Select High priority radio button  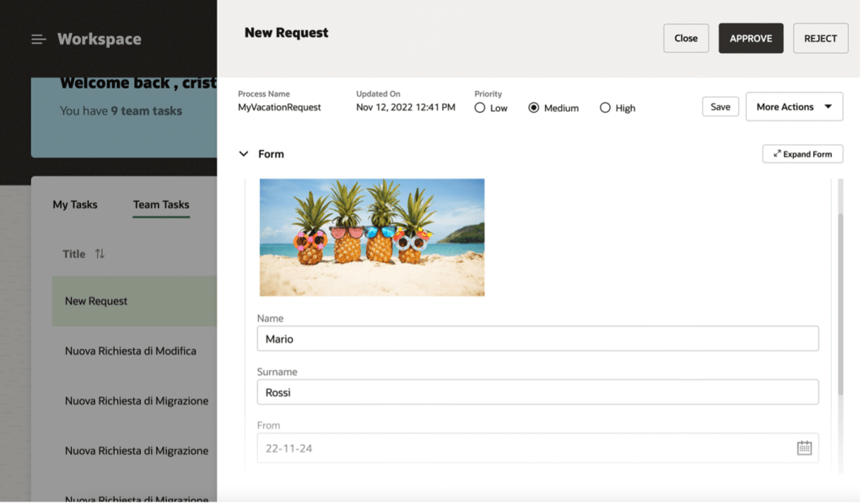[x=605, y=108]
